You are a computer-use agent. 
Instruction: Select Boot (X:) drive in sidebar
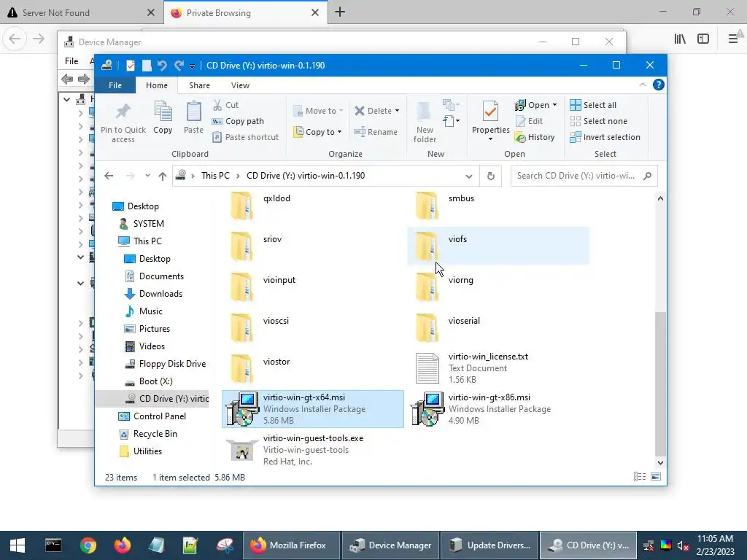[156, 381]
